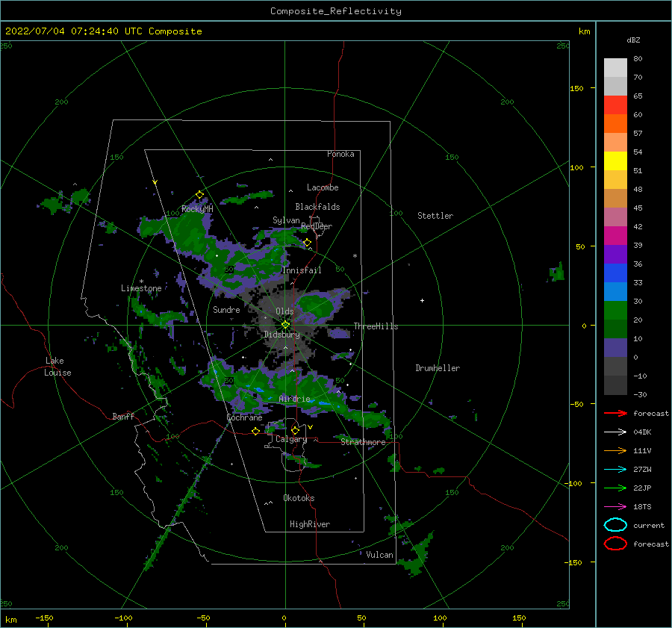Click the km unit label at top right

(x=584, y=31)
